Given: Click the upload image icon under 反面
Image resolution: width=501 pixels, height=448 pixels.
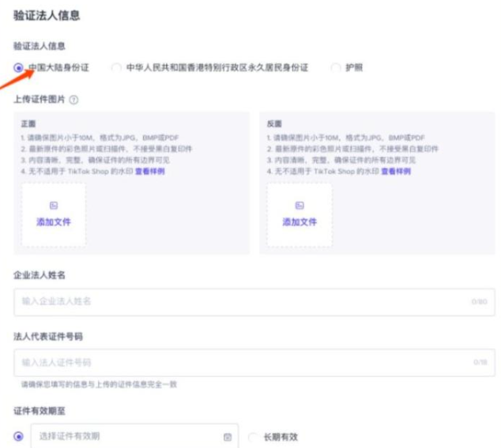Looking at the screenshot, I should 299,205.
